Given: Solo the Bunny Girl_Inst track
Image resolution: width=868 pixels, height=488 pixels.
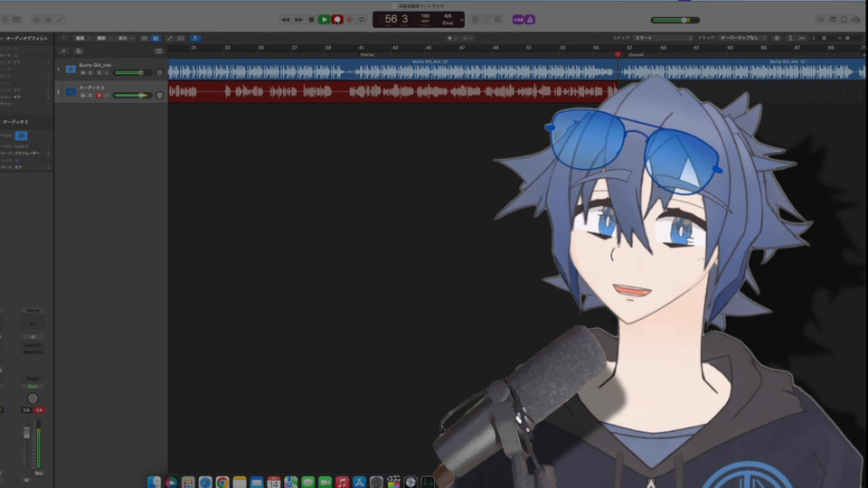Looking at the screenshot, I should pyautogui.click(x=90, y=72).
